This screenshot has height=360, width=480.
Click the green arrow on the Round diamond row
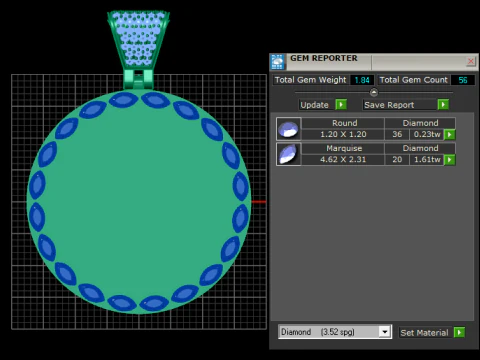click(450, 134)
